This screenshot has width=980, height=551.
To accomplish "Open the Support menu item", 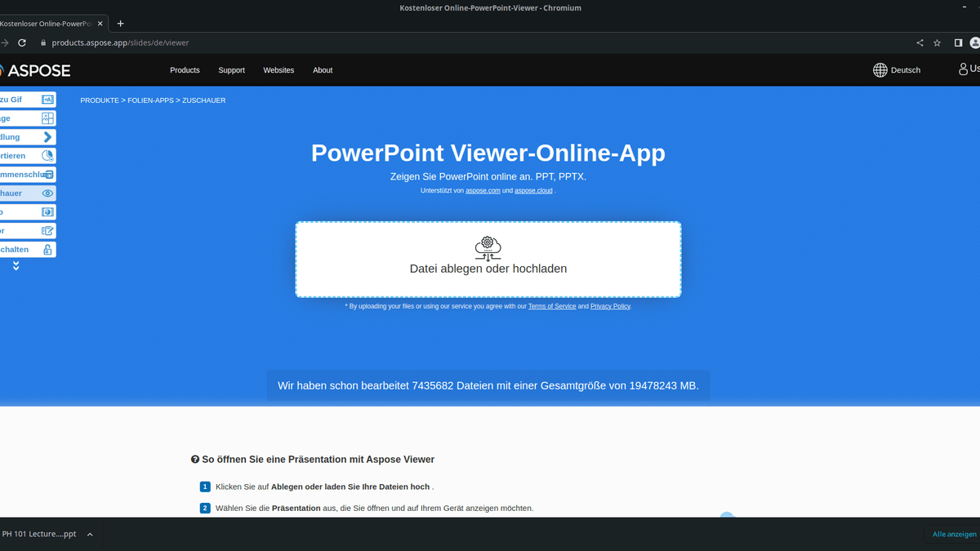I will tap(231, 70).
